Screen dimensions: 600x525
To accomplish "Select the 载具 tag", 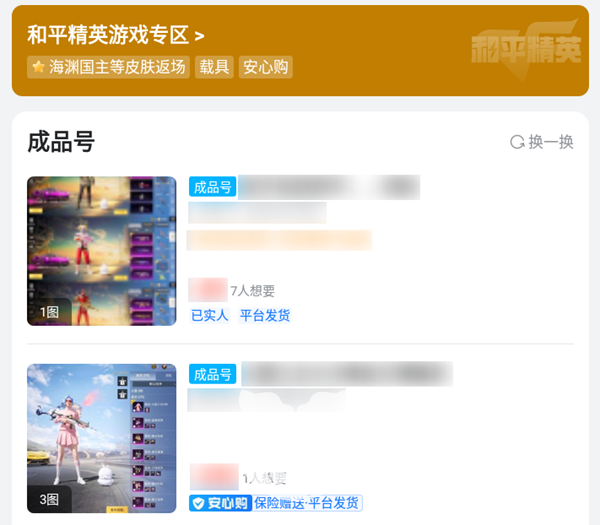I will point(214,67).
